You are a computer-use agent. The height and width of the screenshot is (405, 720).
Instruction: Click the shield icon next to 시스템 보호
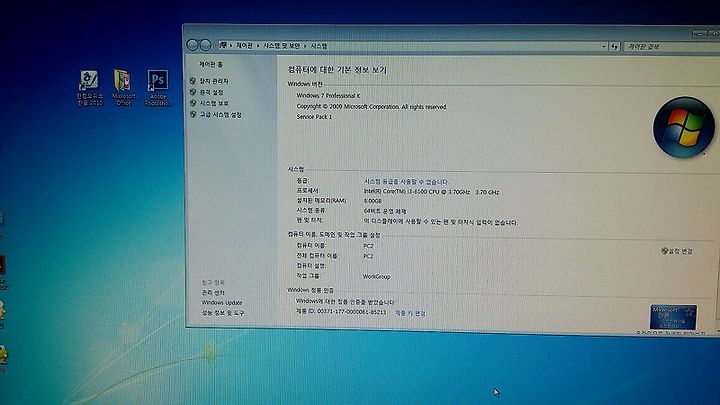coord(193,103)
